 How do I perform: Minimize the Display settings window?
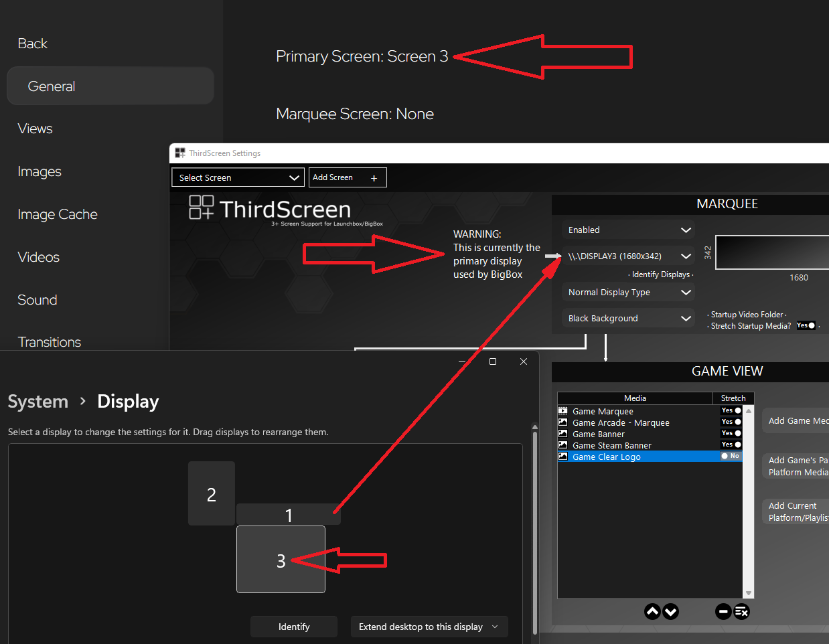point(462,361)
